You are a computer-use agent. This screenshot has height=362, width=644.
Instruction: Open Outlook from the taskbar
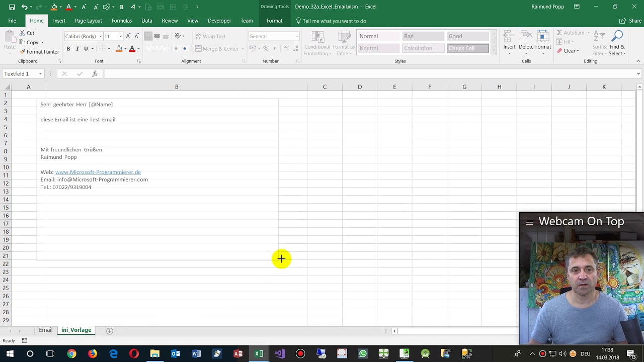[176, 354]
